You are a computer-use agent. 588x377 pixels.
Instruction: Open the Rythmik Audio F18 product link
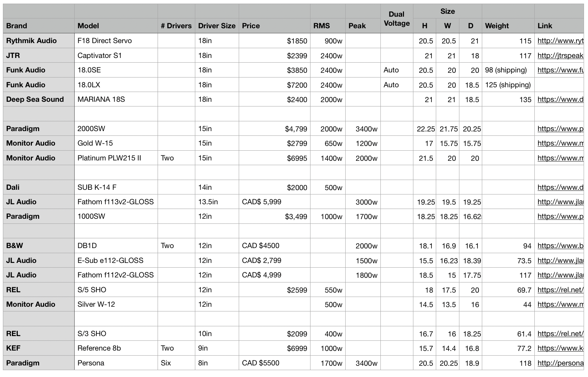click(x=560, y=41)
